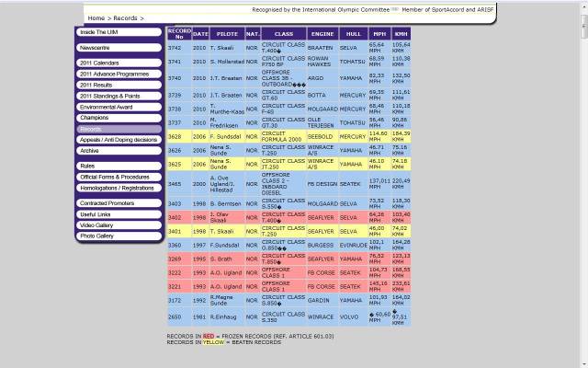The height and width of the screenshot is (368, 588).
Task: Select CIRCUIT CLASS GT.60 cell
Action: (284, 96)
